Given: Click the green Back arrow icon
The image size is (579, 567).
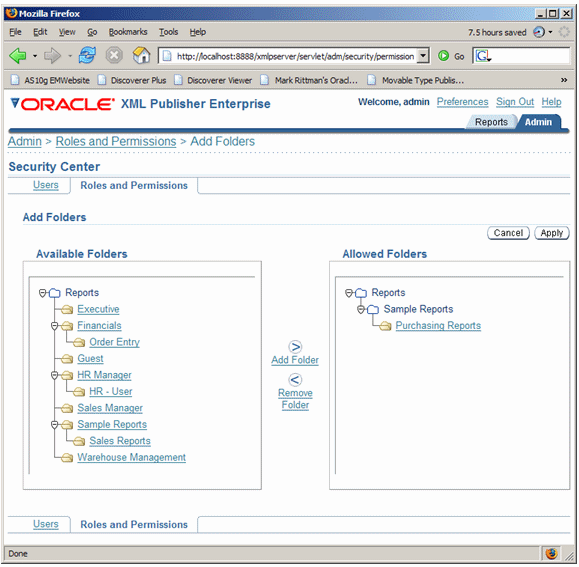Looking at the screenshot, I should click(x=17, y=56).
